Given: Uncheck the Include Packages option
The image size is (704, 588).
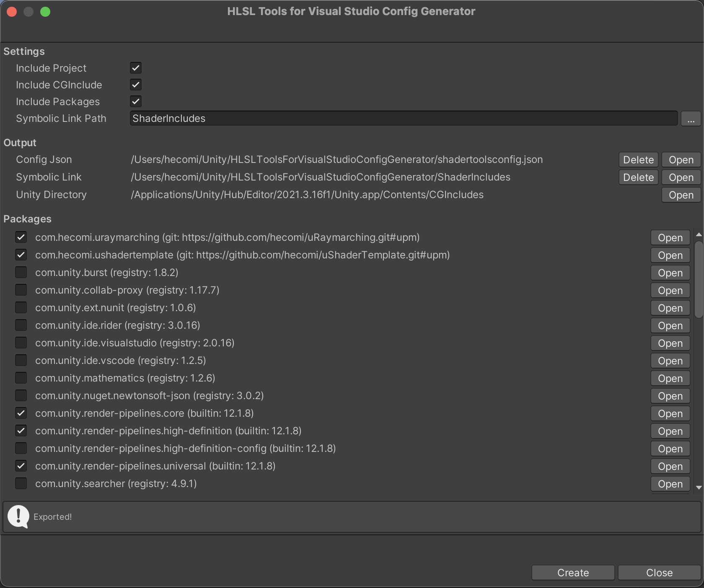Looking at the screenshot, I should [x=135, y=101].
